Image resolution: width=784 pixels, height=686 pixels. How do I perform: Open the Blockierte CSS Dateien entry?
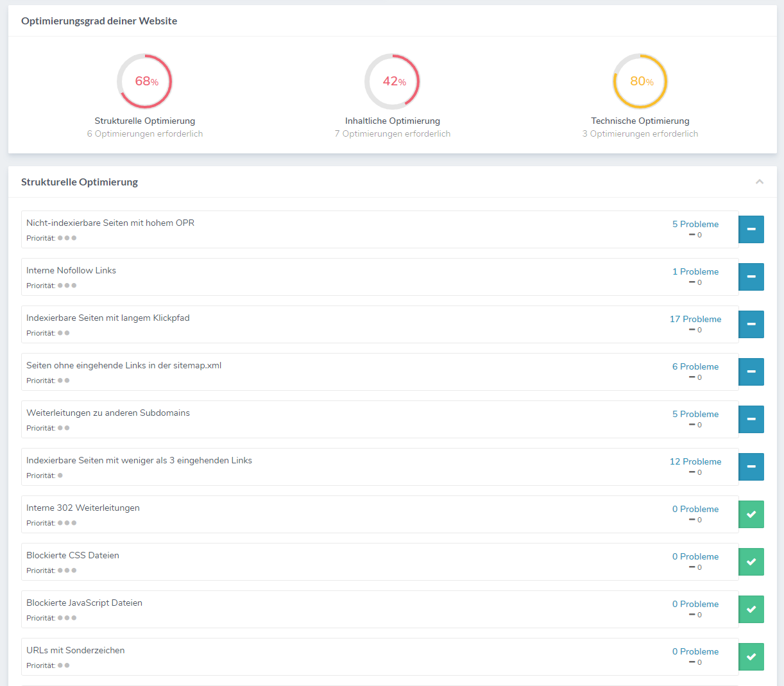pos(72,555)
